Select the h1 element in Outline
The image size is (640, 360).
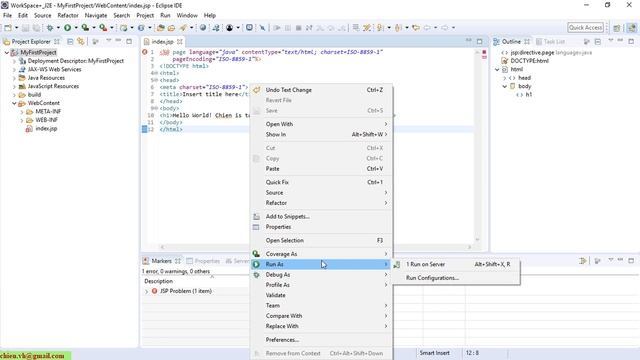529,95
